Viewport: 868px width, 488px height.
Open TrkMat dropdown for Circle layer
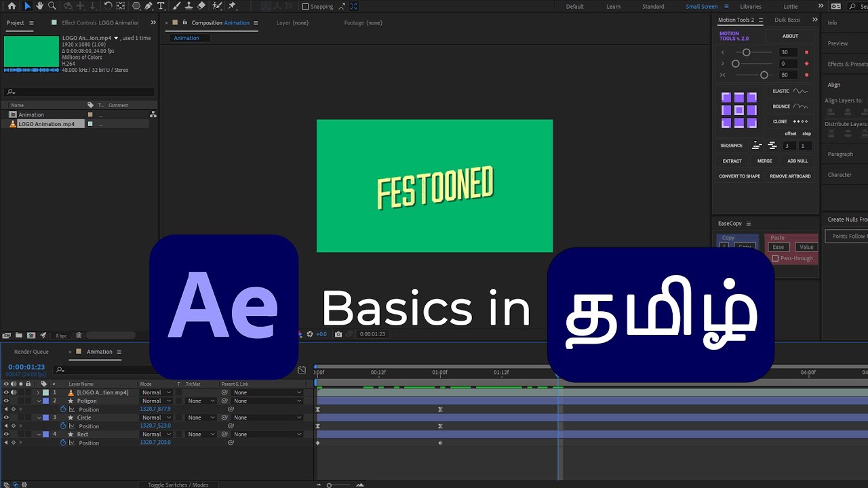[201, 418]
